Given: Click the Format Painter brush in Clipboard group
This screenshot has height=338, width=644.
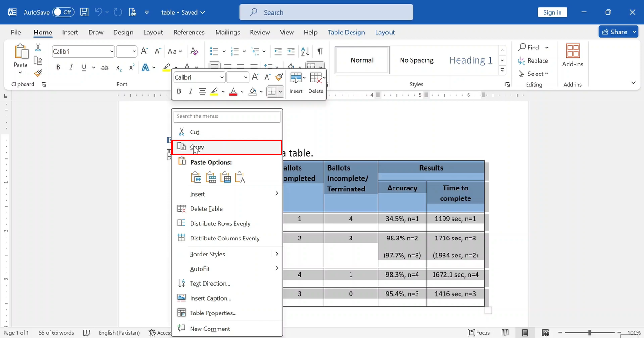Looking at the screenshot, I should [38, 73].
